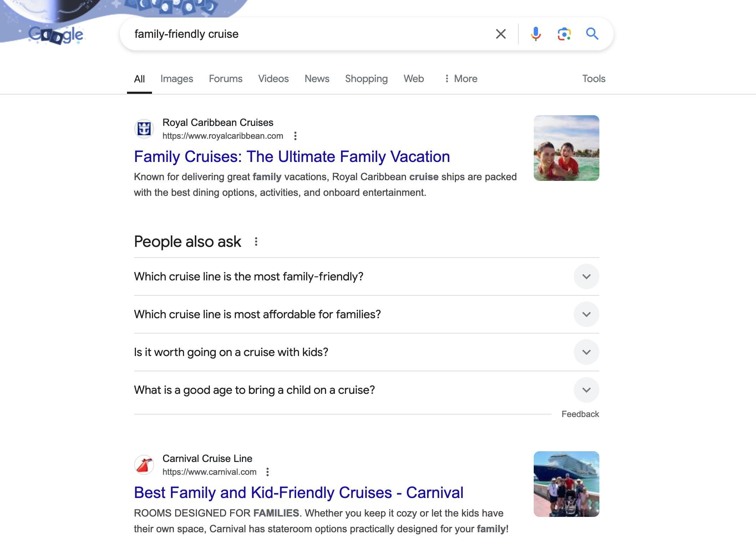The image size is (756, 544).
Task: Open 'Best Family and Kid-Friendly Cruises - Carnival' link
Action: coord(299,493)
